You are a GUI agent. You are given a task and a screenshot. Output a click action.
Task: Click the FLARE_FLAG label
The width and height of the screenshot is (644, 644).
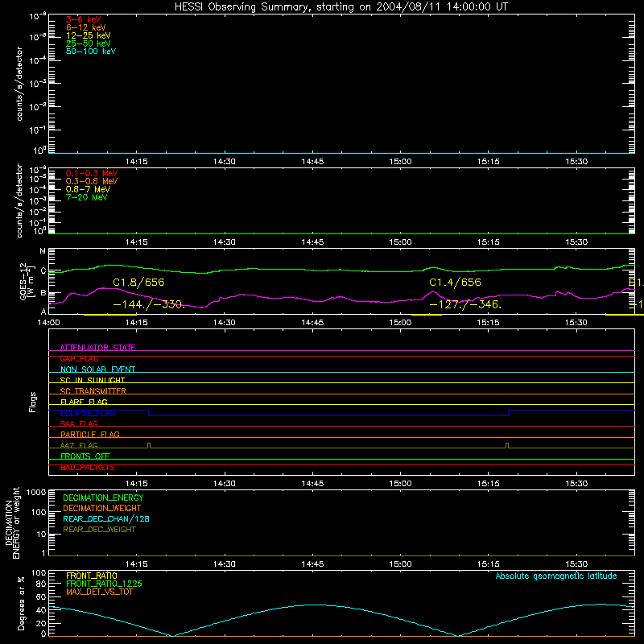[x=84, y=402]
